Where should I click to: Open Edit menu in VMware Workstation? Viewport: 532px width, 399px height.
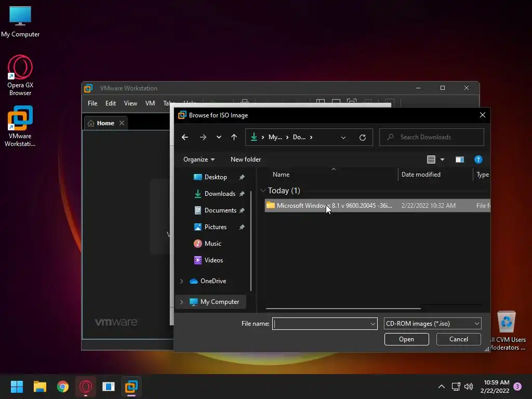click(110, 103)
